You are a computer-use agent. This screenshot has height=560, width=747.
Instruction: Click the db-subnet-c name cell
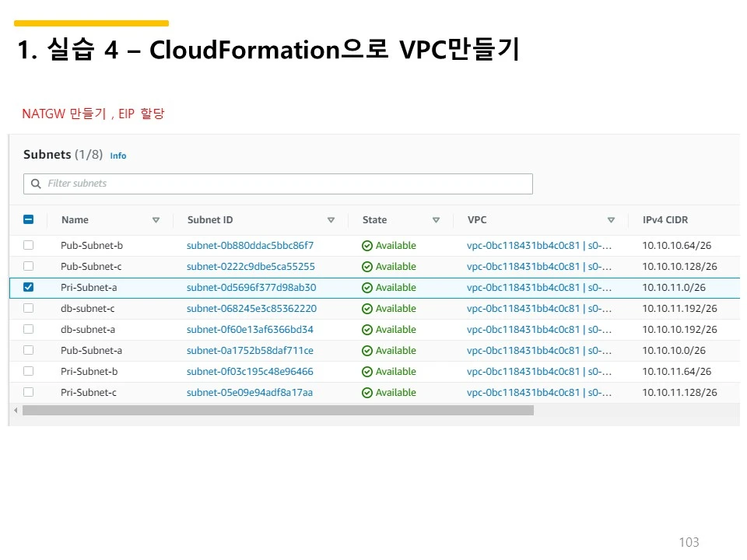pos(88,309)
